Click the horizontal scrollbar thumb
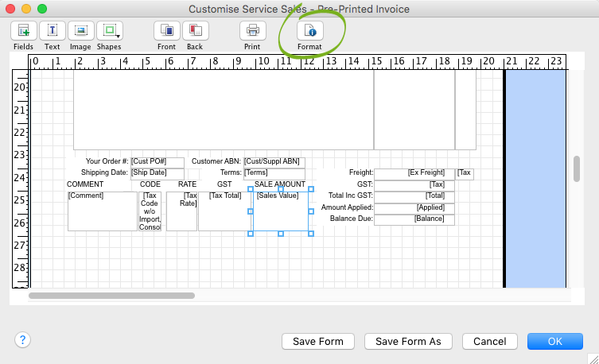599x364 pixels. tap(111, 296)
